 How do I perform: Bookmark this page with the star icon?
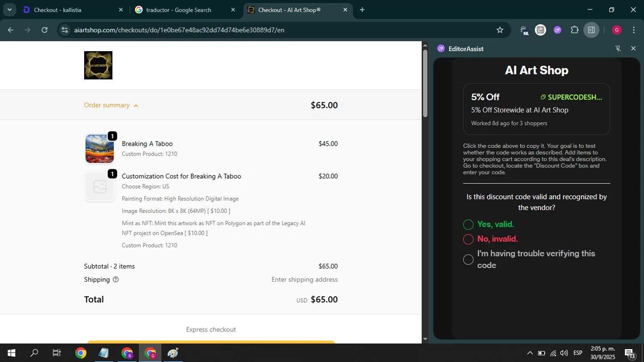tap(500, 30)
